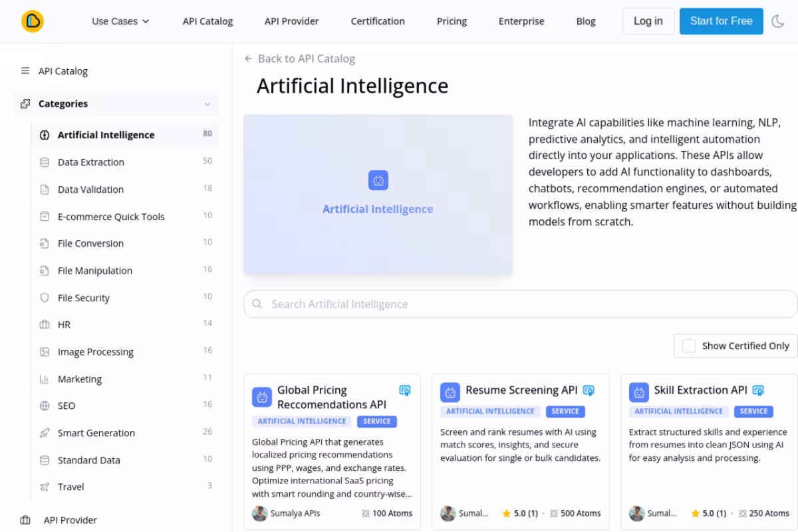Click the HR briefcase icon

pyautogui.click(x=45, y=325)
